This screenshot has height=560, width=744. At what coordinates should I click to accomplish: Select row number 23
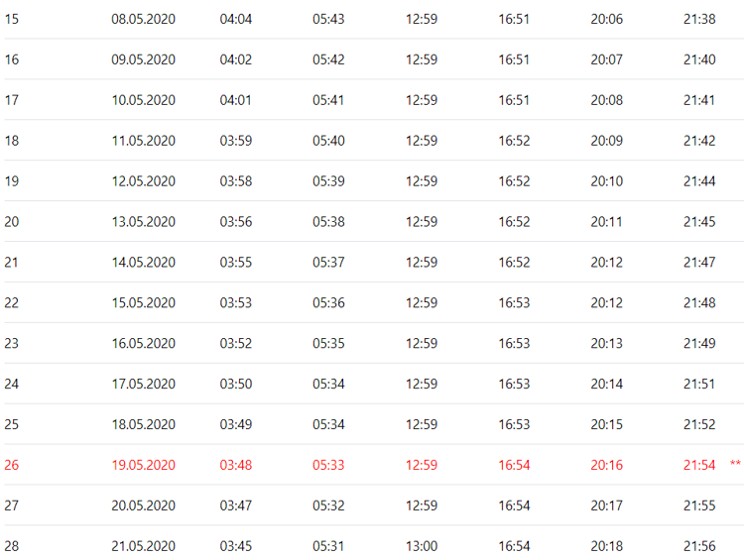click(12, 344)
